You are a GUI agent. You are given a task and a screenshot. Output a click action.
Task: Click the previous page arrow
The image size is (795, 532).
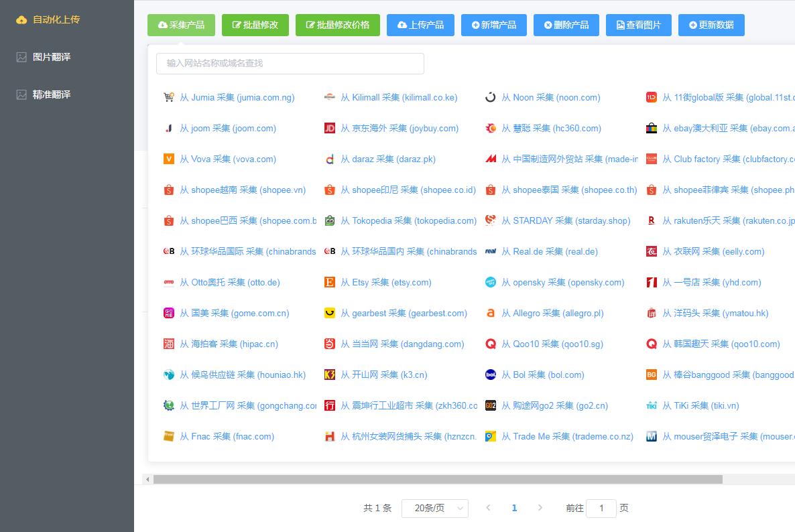(x=489, y=509)
